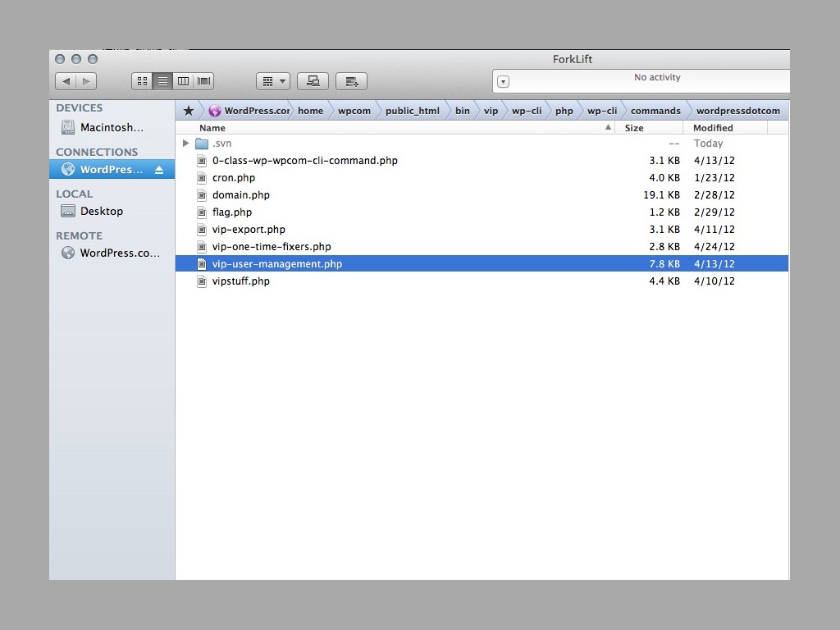Click the vip-export.php file icon
The width and height of the screenshot is (840, 630).
202,230
